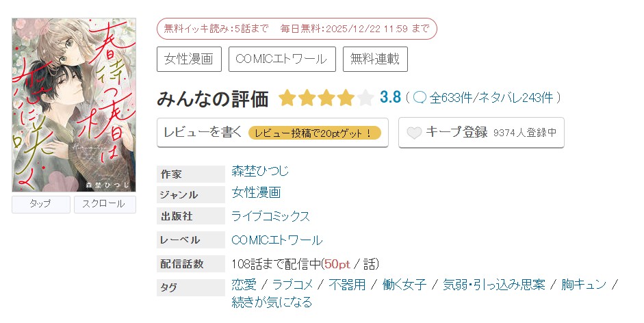Click the speech bubble review count icon
644x323 pixels.
coord(420,97)
